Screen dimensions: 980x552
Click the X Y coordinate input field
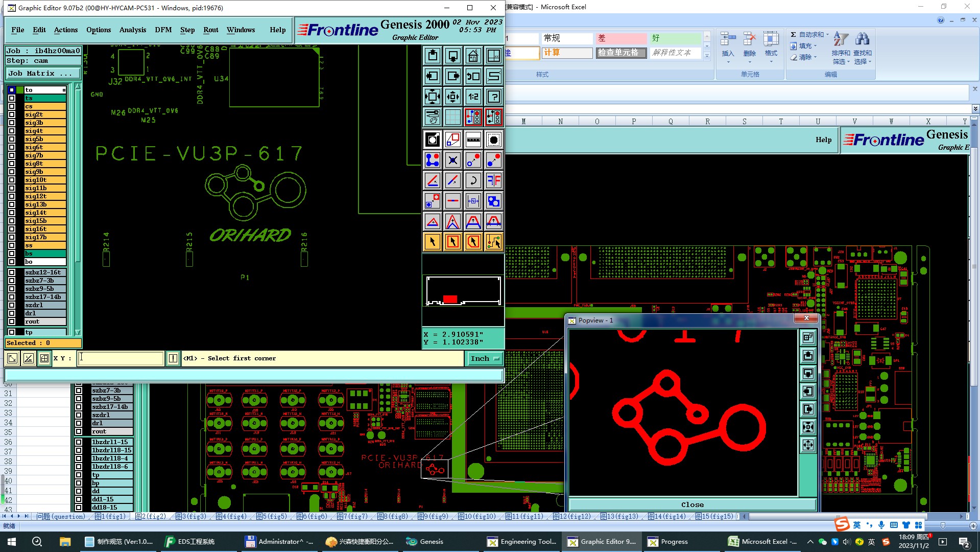(x=121, y=358)
